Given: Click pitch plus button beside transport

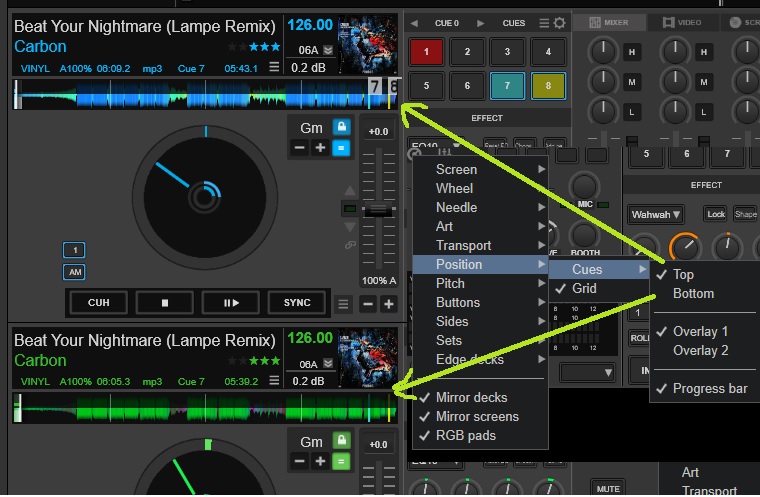Looking at the screenshot, I should pyautogui.click(x=389, y=304).
